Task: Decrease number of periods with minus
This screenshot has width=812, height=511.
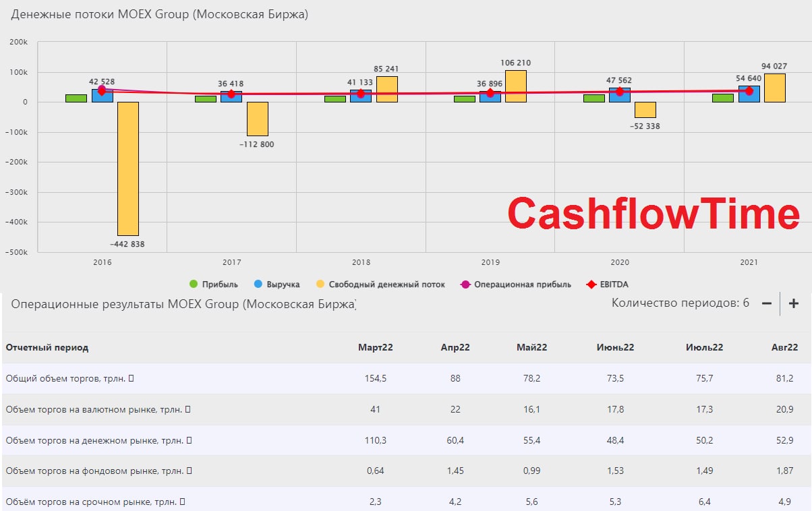Action: click(x=766, y=303)
